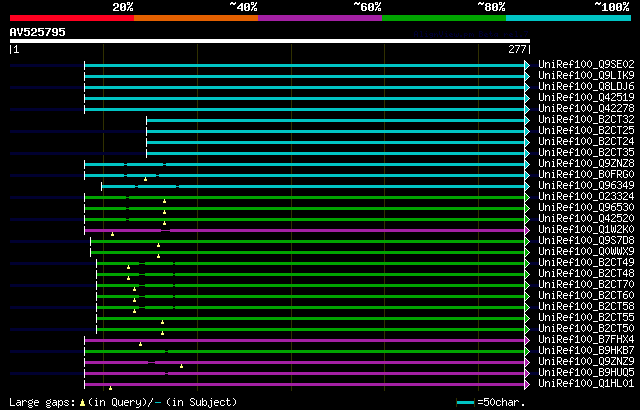This screenshot has width=640, height=410.
Task: Select the UniRef100_B9HKB7 label
Action: pos(586,350)
